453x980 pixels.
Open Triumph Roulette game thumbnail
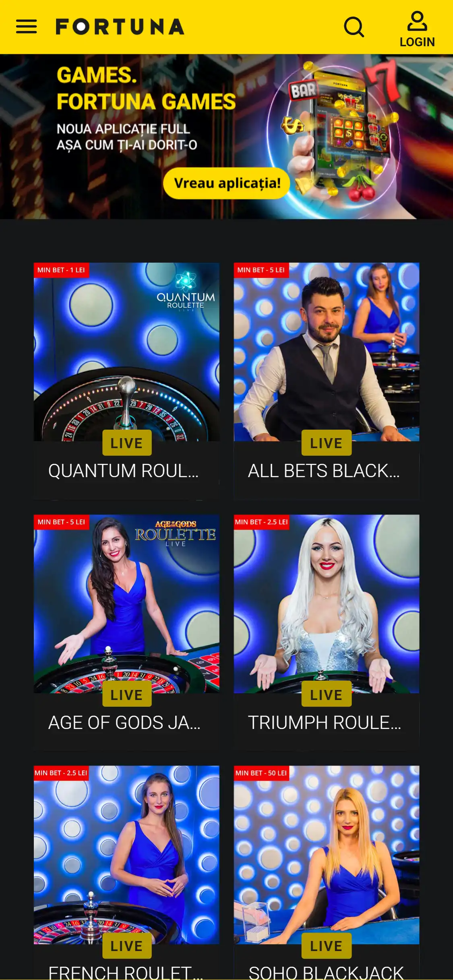326,603
